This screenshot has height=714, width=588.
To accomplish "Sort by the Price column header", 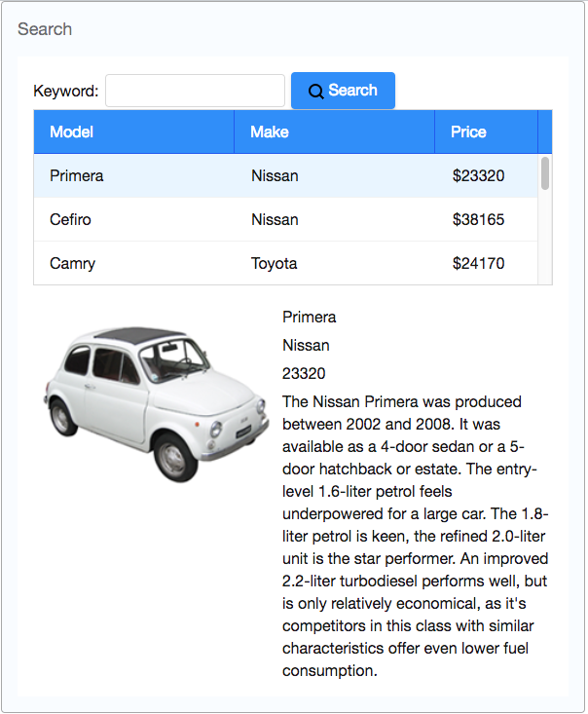I will (485, 132).
